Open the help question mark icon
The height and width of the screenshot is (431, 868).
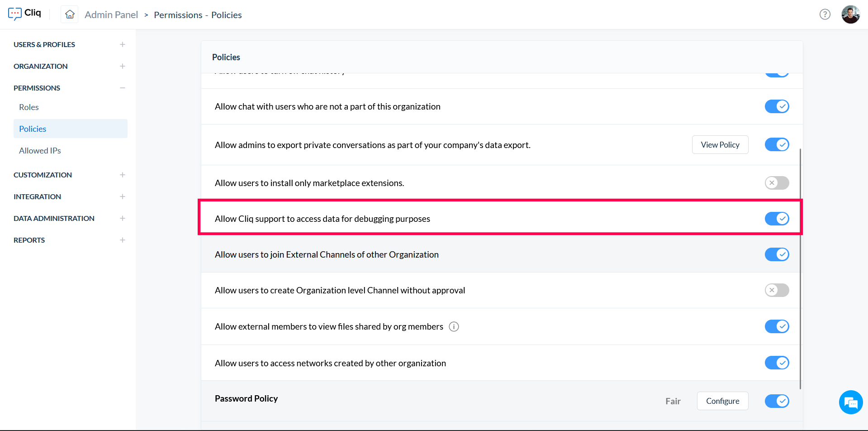tap(825, 14)
